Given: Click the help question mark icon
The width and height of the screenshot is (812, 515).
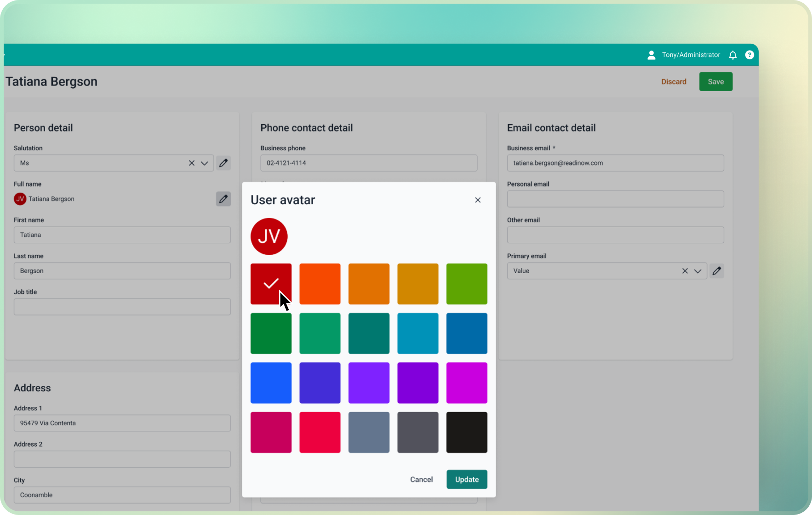Looking at the screenshot, I should (750, 55).
